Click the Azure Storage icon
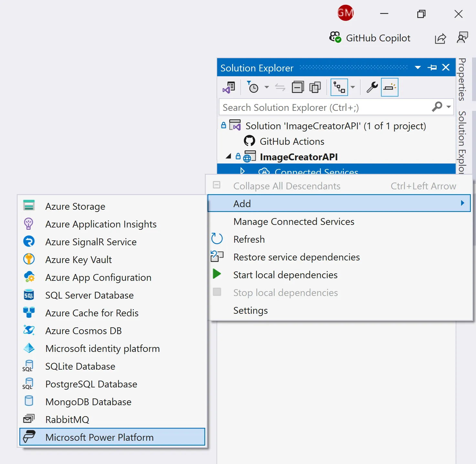Viewport: 476px width, 464px height. [29, 205]
